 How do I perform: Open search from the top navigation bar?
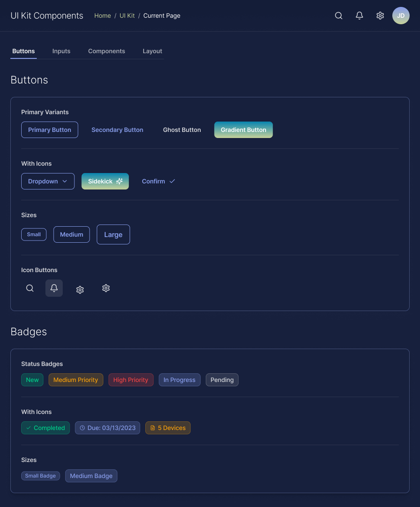tap(338, 15)
